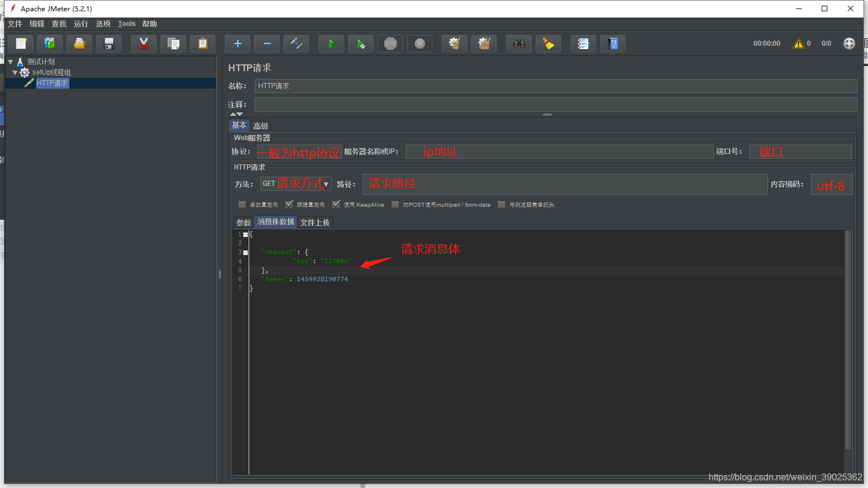Switch to the 基本 tab
The image size is (868, 488).
239,125
